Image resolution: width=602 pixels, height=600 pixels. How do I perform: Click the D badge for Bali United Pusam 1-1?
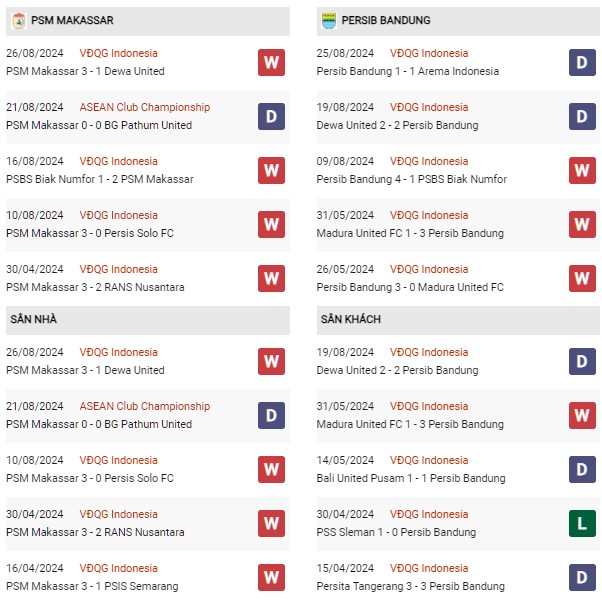coord(582,469)
